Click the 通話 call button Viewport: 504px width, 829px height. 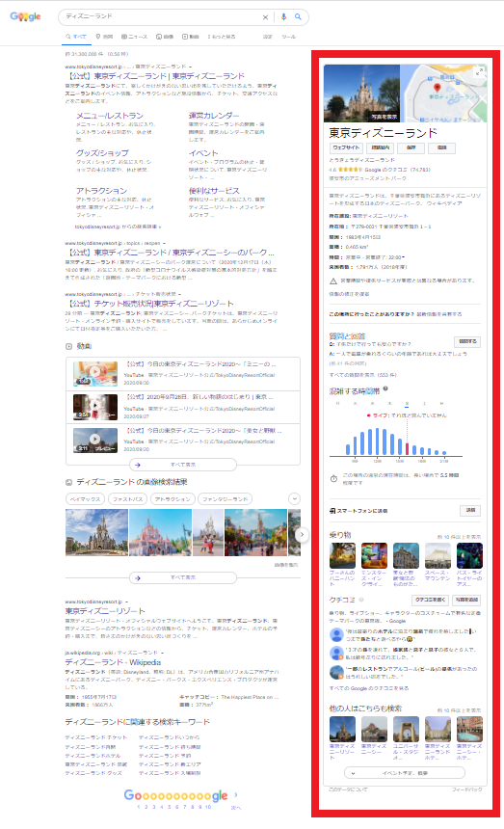(441, 148)
